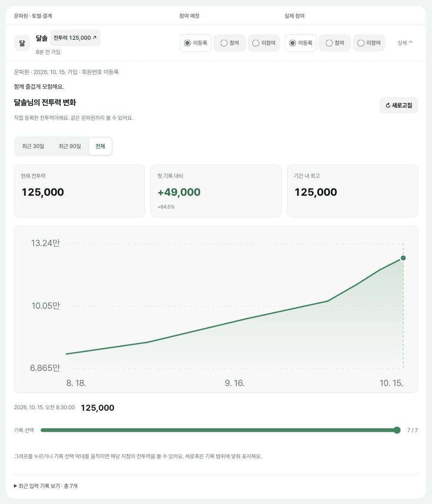
Task: Click the 달솔님의 전투력 변화 heading
Action: 45,102
